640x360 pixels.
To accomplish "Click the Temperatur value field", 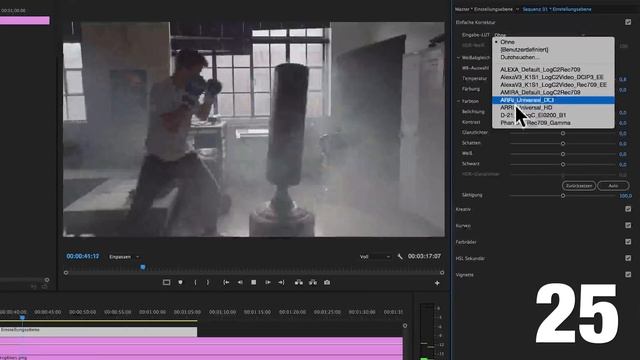I will click(x=623, y=79).
